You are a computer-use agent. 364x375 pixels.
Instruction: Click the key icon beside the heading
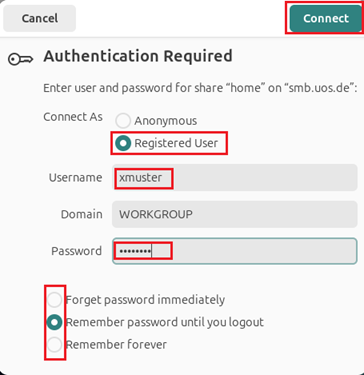[20, 60]
